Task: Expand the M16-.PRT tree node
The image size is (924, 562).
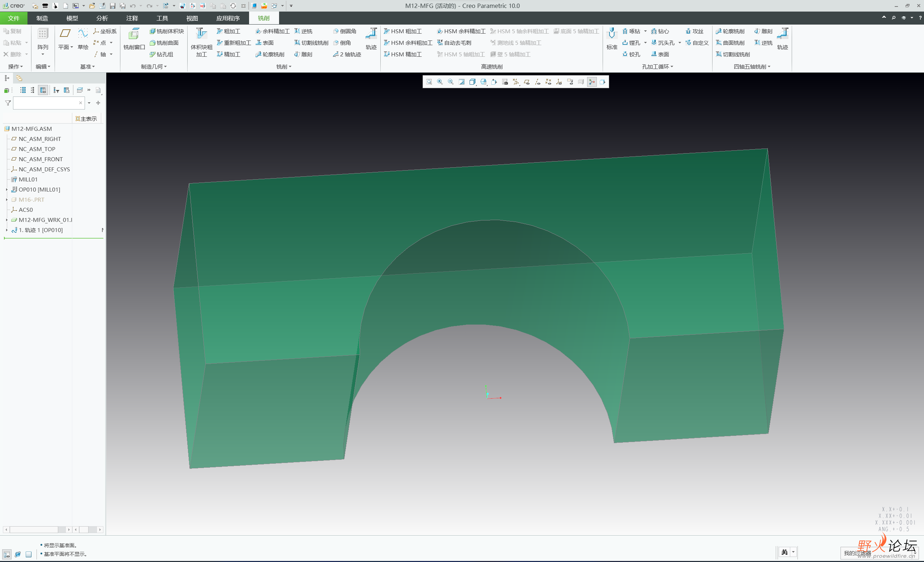Action: pos(7,200)
